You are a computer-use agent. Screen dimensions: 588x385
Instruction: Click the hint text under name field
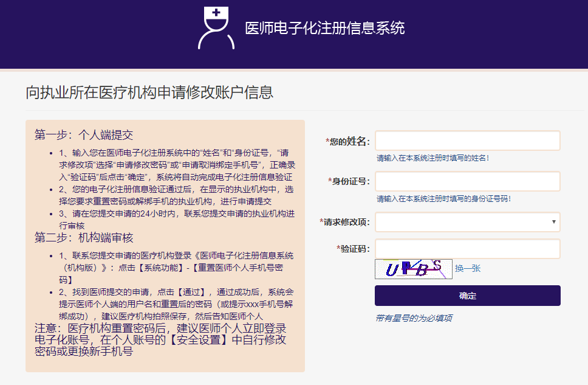pyautogui.click(x=432, y=158)
